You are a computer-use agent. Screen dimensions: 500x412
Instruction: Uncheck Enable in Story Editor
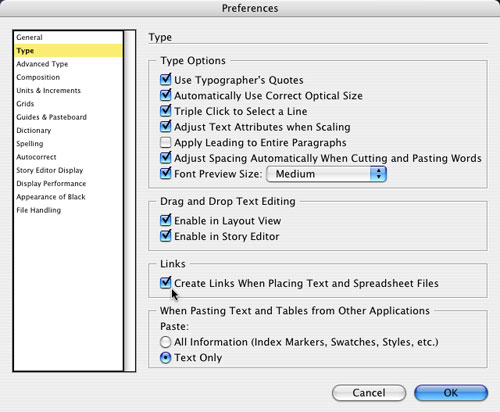pyautogui.click(x=165, y=236)
